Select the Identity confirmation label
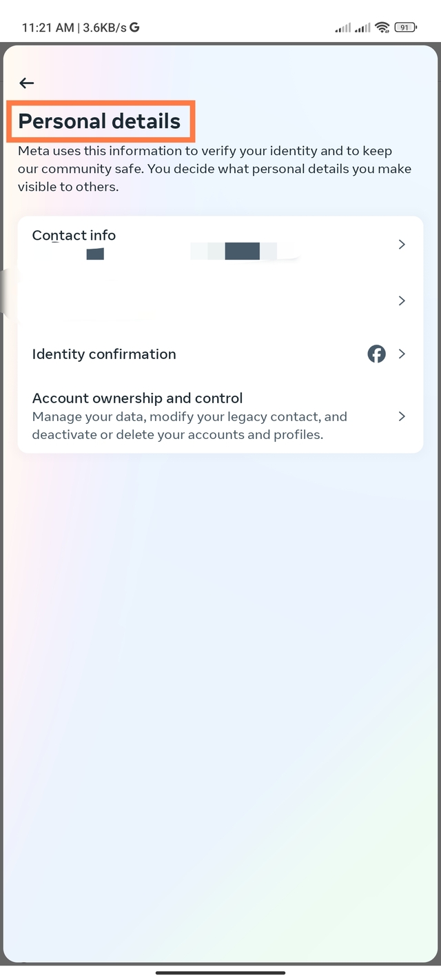Screen dimensions: 441x980 pos(104,354)
